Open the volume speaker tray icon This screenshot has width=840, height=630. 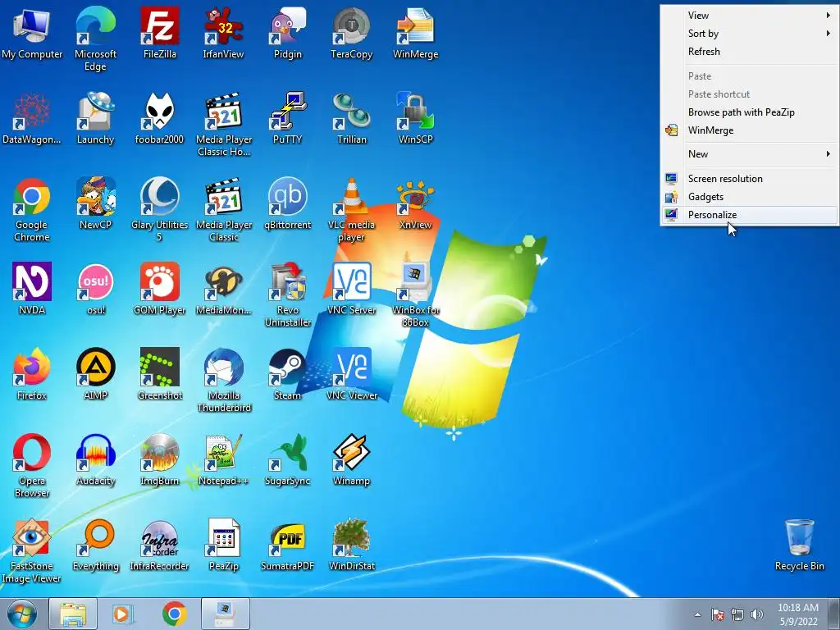[757, 614]
